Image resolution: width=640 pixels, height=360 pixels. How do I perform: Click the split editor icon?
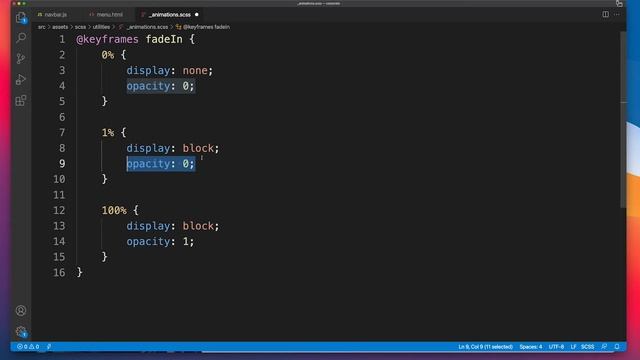point(605,14)
